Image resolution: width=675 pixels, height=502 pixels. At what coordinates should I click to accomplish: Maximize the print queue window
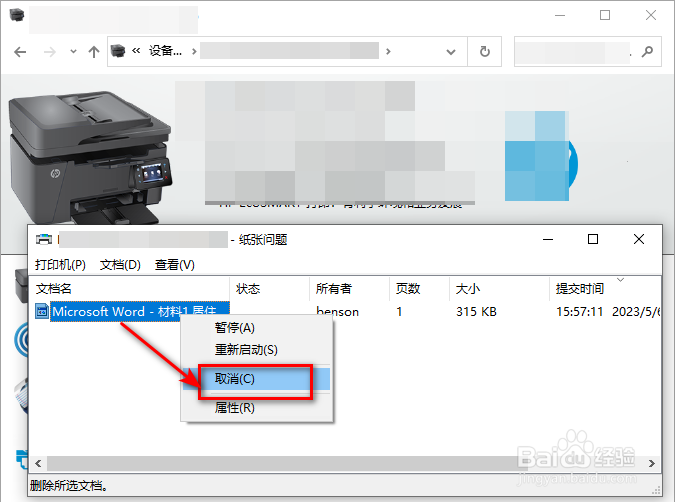(593, 239)
